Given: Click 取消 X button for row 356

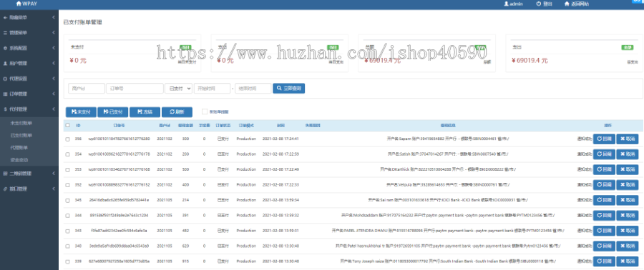Looking at the screenshot, I should (627, 139).
